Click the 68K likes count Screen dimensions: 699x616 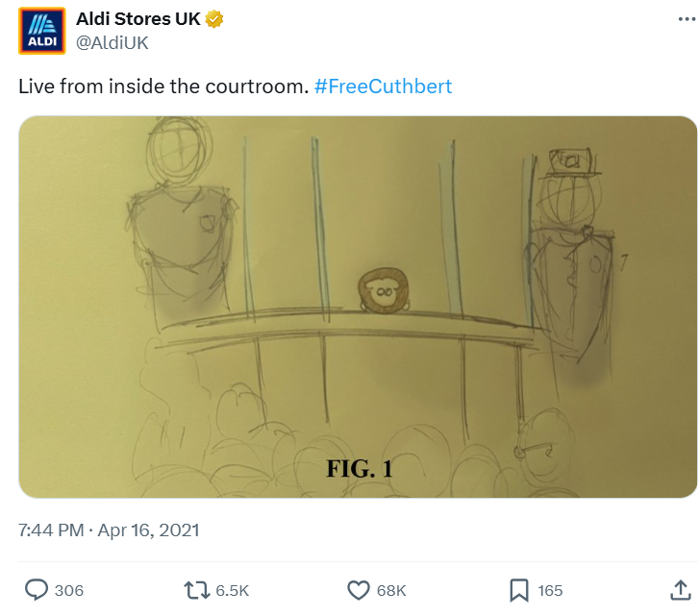click(x=391, y=591)
